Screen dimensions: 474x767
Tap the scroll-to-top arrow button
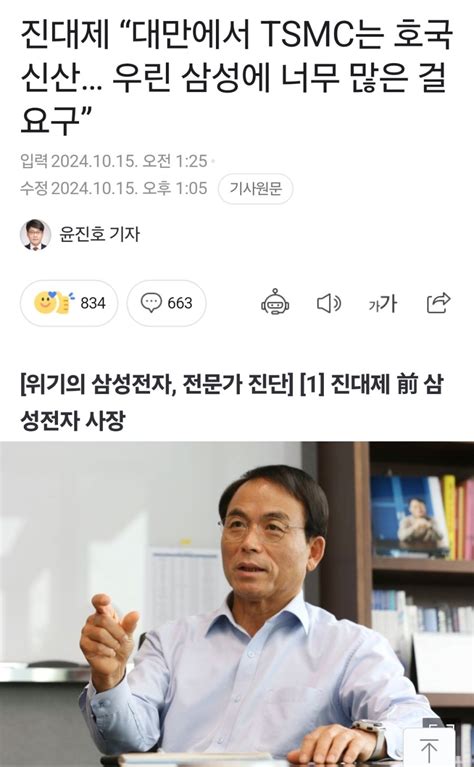pos(429,749)
